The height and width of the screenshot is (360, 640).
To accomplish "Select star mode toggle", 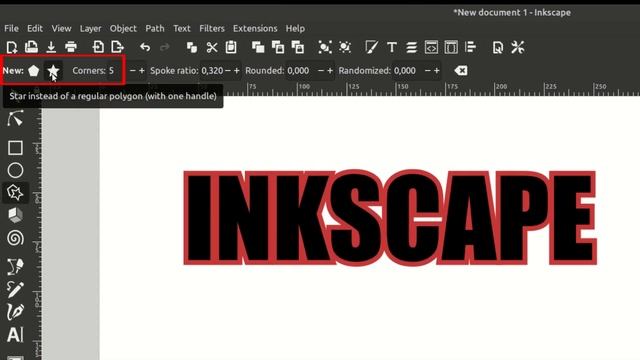I will click(x=53, y=71).
